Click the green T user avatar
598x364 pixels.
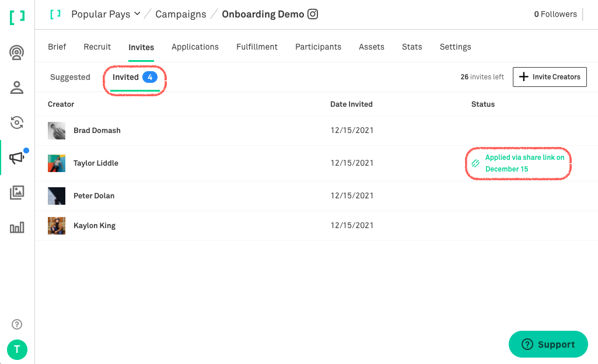[17, 349]
